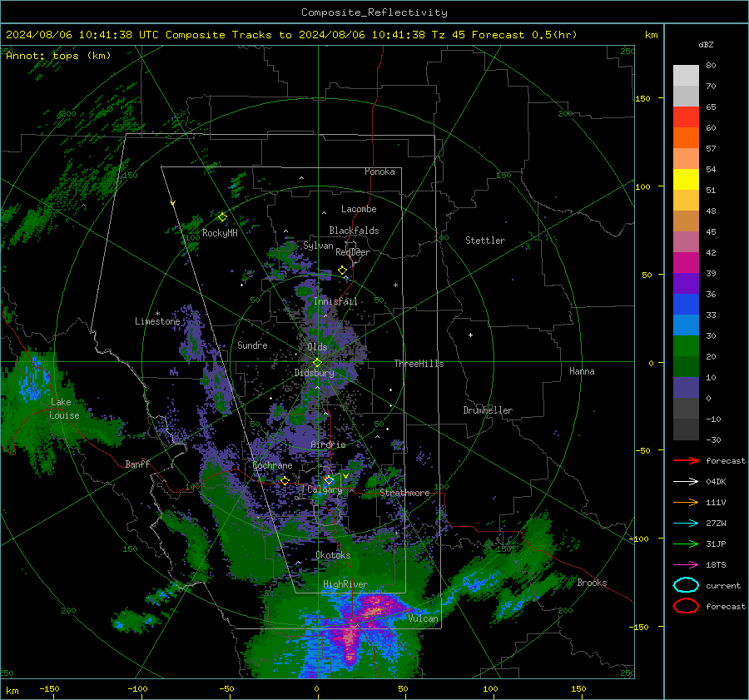This screenshot has width=749, height=700.
Task: Click the asterisk marker above Limestone
Action: [x=157, y=314]
